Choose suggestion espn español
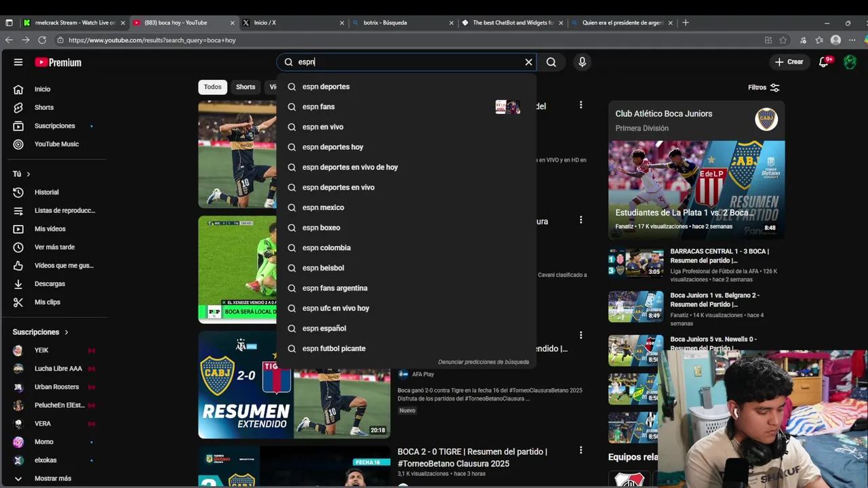The width and height of the screenshot is (868, 488). (x=406, y=329)
